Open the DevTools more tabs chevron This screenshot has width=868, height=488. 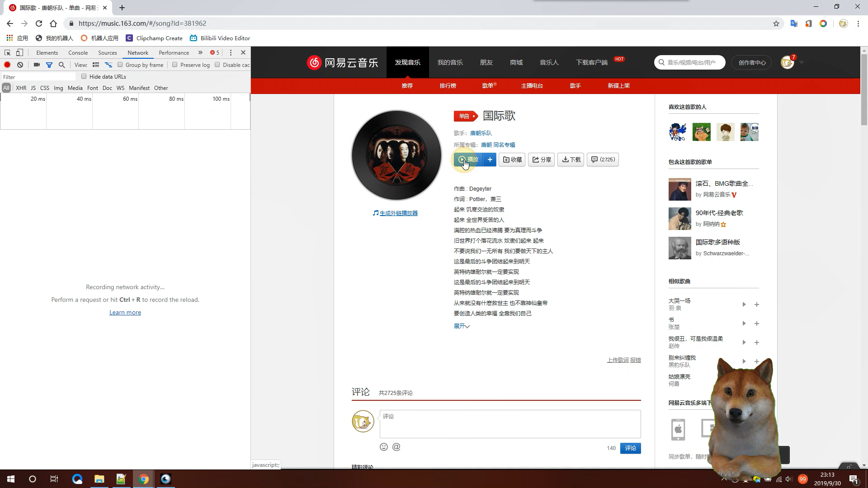200,52
